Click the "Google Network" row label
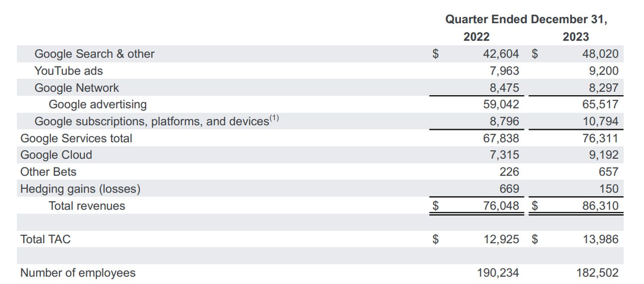 pyautogui.click(x=76, y=88)
